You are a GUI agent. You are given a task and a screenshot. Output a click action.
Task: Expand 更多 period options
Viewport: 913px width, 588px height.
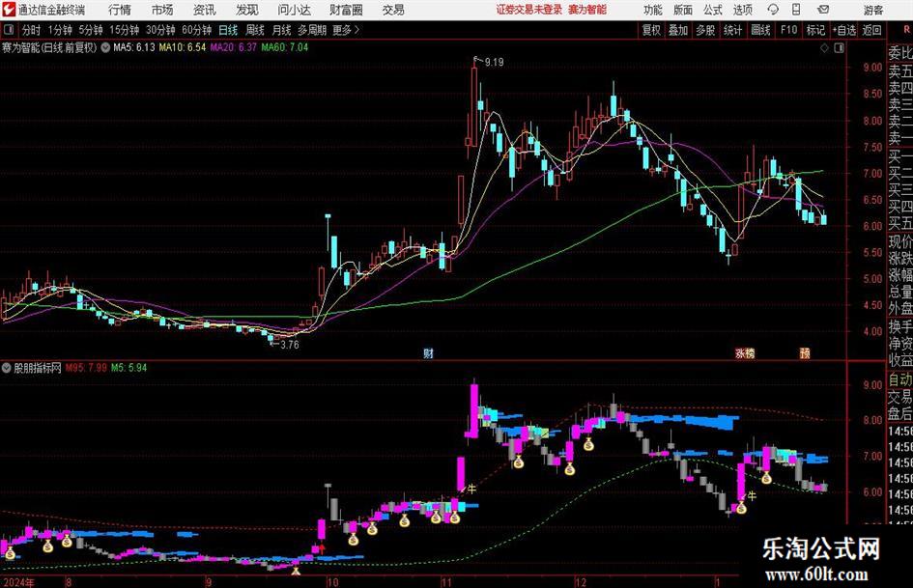pos(346,30)
